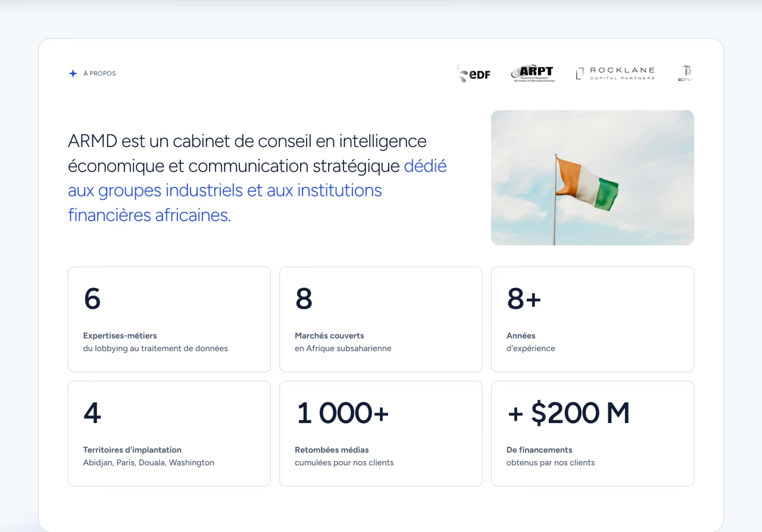Click the ARPT logo
Viewport: 762px width, 532px height.
[533, 74]
